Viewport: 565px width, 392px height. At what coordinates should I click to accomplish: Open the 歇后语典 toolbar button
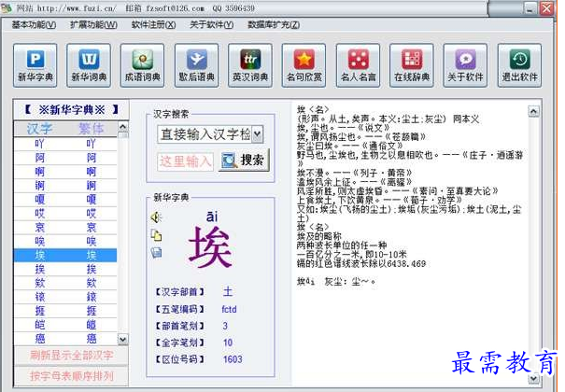[x=196, y=65]
